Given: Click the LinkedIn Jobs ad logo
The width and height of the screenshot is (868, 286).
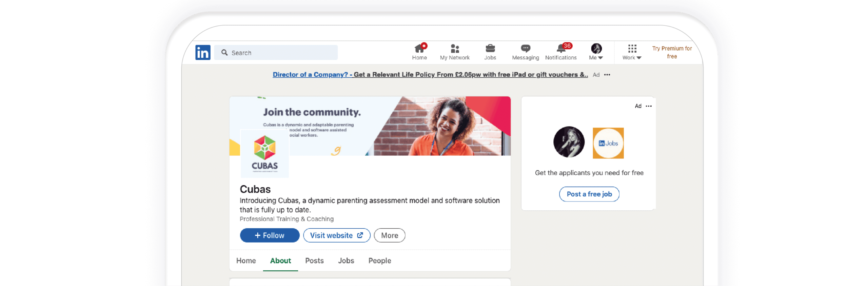Looking at the screenshot, I should click(x=608, y=143).
